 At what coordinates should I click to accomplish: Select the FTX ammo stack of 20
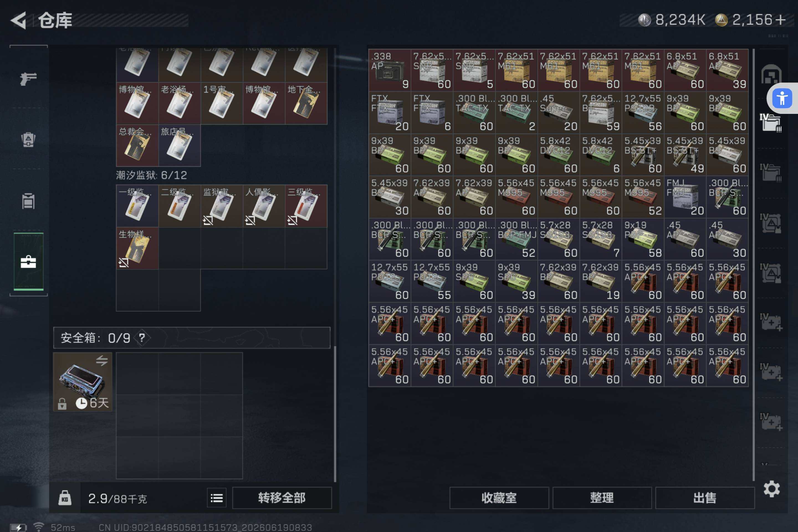pos(390,113)
